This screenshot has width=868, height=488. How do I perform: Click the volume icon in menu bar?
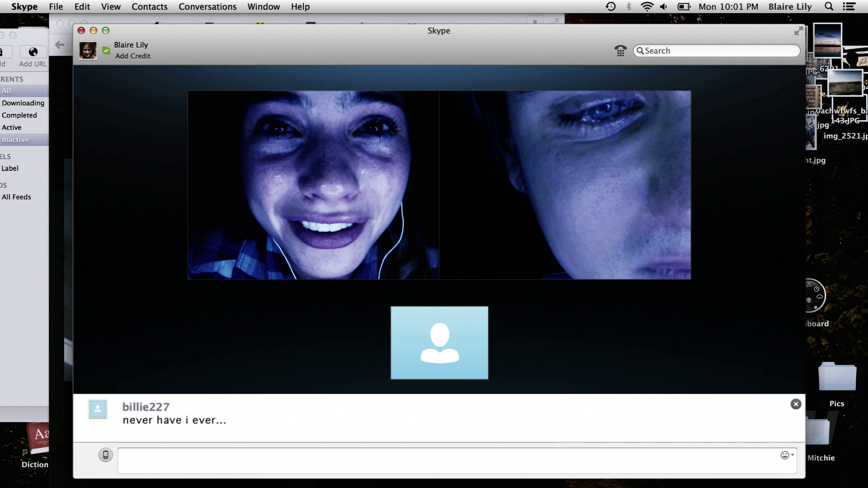coord(664,7)
